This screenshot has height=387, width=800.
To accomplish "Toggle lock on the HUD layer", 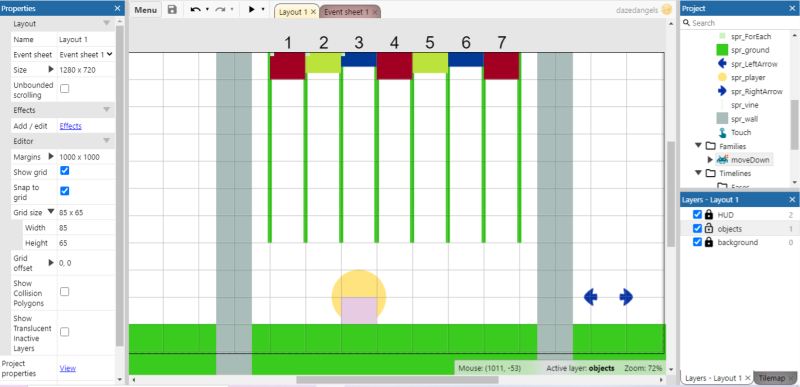I will pyautogui.click(x=709, y=215).
